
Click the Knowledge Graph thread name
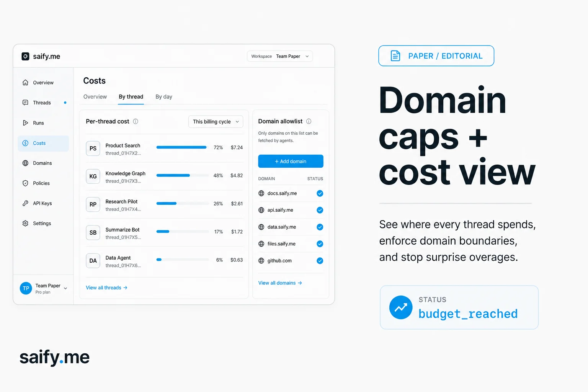(x=126, y=173)
